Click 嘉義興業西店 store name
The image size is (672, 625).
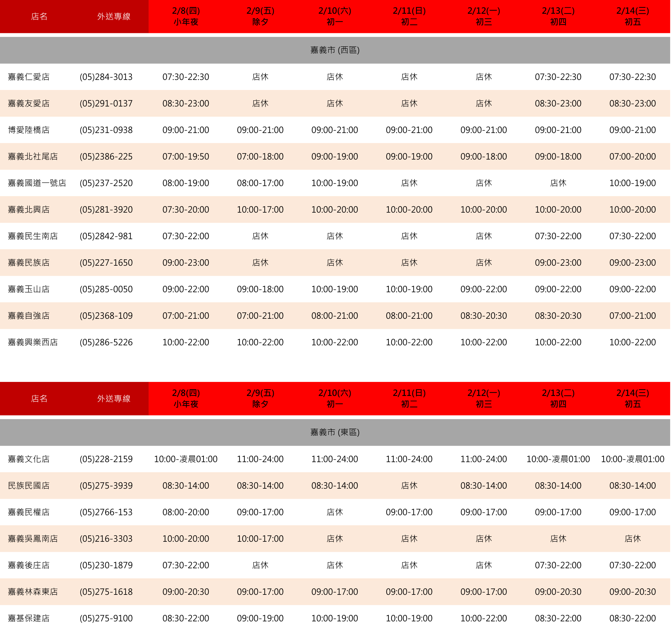pyautogui.click(x=33, y=342)
